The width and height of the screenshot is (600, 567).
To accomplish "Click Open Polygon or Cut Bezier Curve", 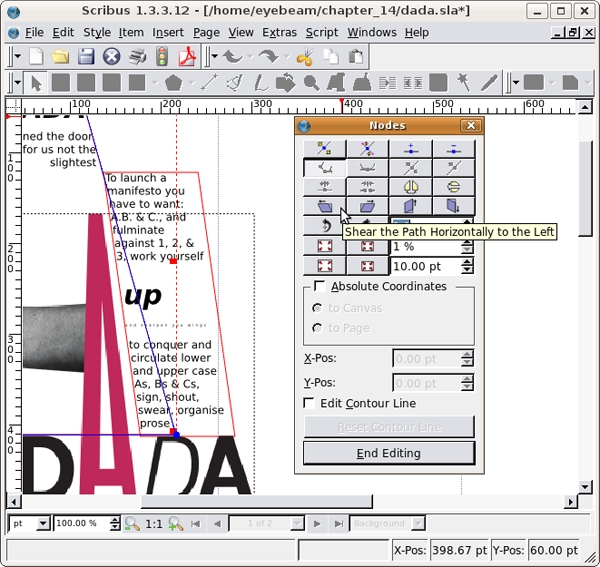I will click(324, 187).
